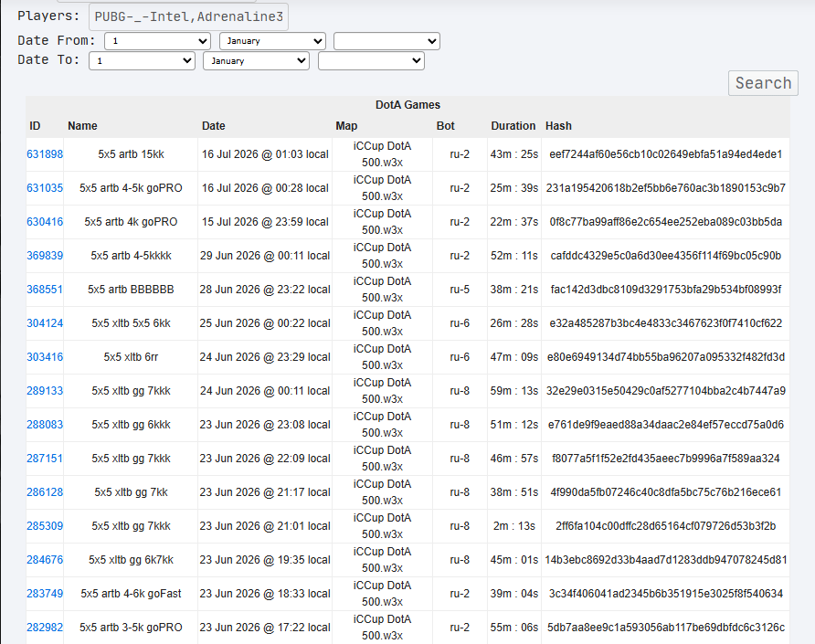Select game name '5x5 artb 4-5k goPRO'
This screenshot has width=815, height=644.
click(x=131, y=188)
